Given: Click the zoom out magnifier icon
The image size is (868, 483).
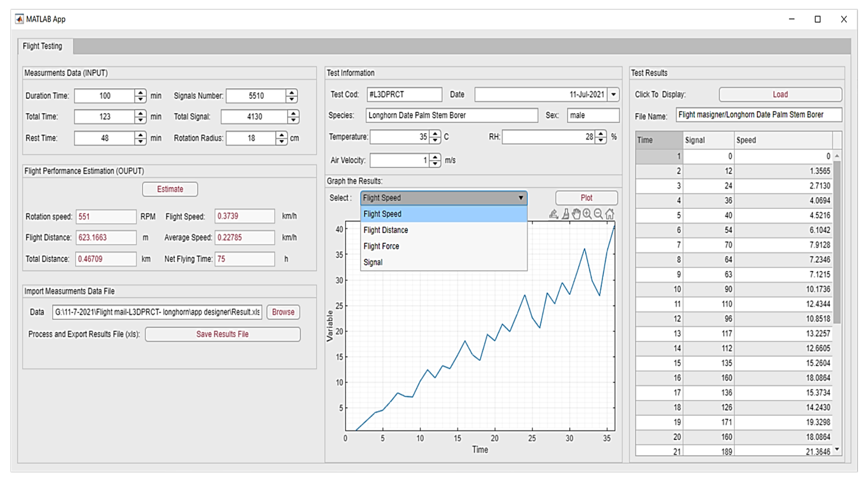Looking at the screenshot, I should click(598, 214).
